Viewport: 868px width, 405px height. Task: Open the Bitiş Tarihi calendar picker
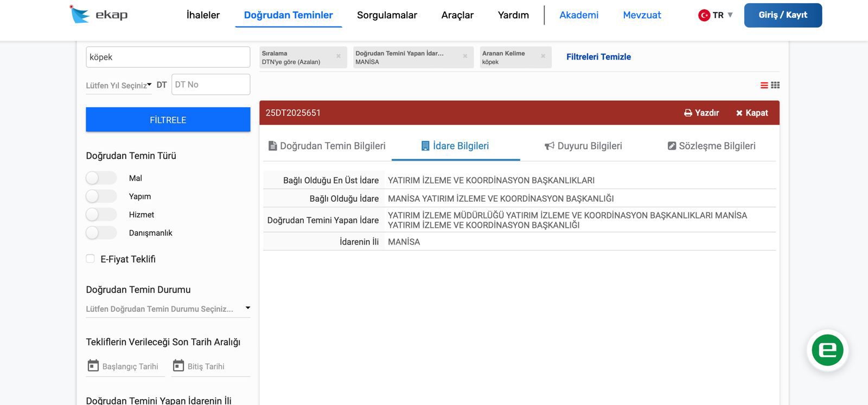(x=178, y=366)
